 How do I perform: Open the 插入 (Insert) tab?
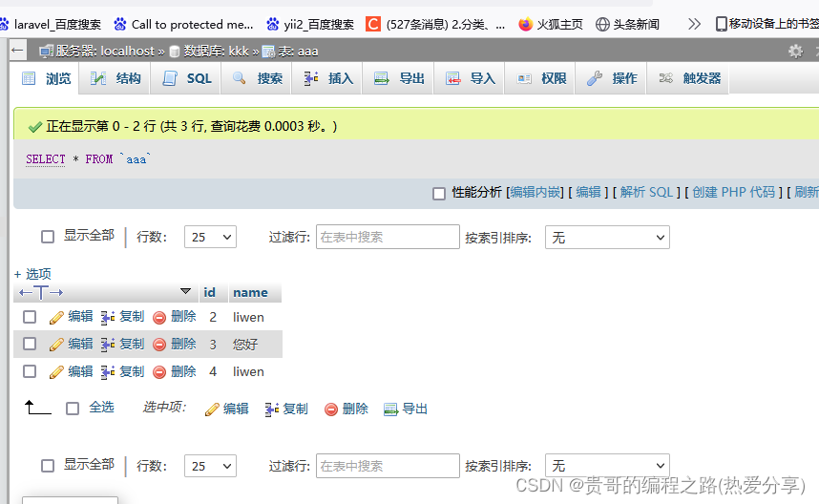point(328,78)
